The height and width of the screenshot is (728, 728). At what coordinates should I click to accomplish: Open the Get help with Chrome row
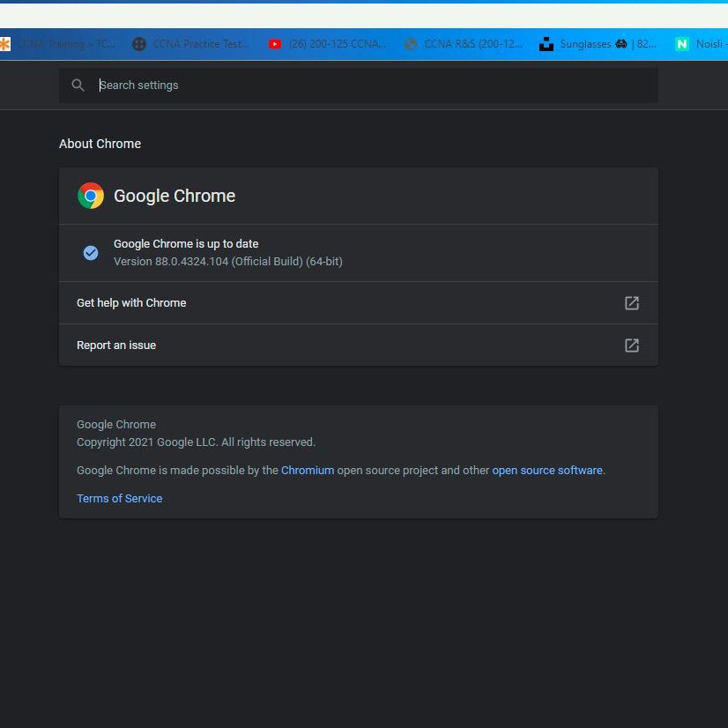[x=358, y=302]
